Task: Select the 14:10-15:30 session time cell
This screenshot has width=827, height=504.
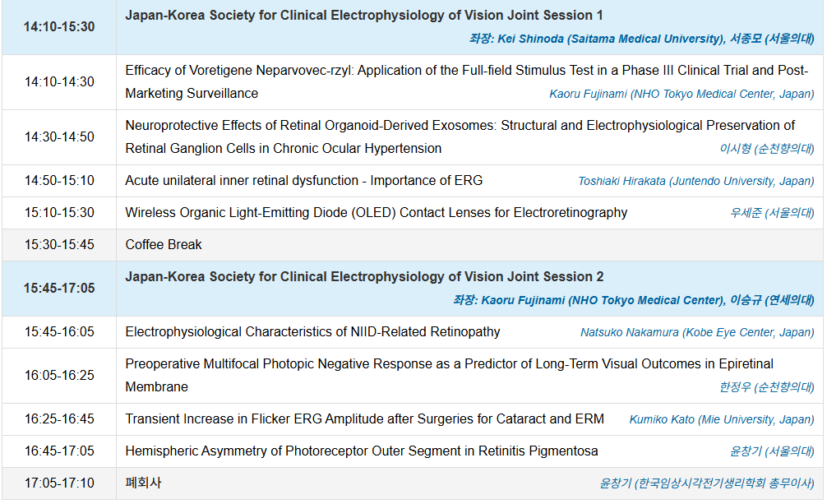Action: (59, 27)
